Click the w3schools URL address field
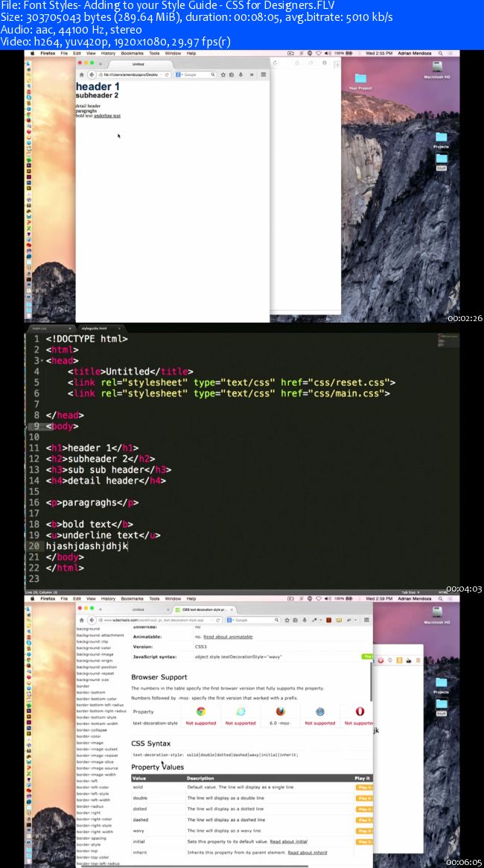484x868 pixels. (161, 620)
